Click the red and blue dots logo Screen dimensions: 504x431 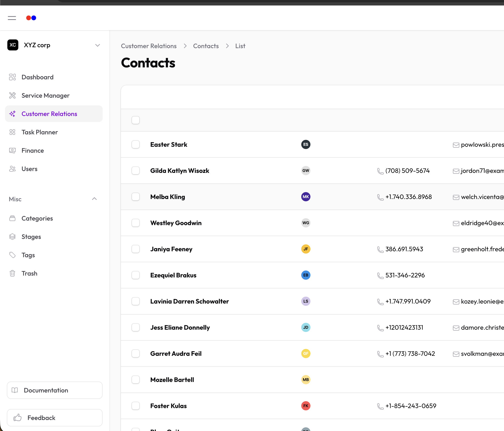coord(31,18)
